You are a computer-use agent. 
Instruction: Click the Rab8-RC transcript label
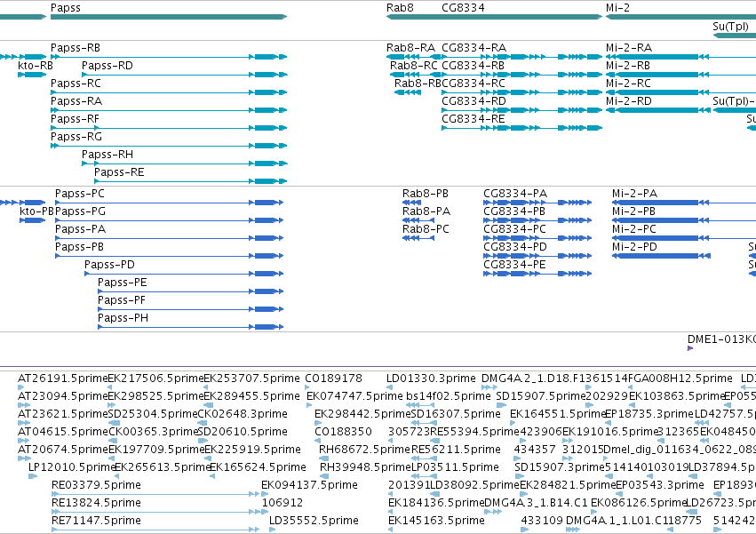click(x=414, y=66)
